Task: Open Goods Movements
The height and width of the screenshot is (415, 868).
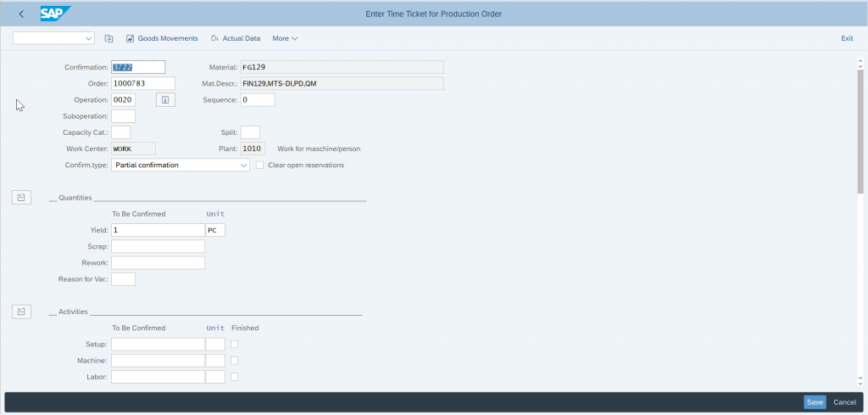Action: 162,38
